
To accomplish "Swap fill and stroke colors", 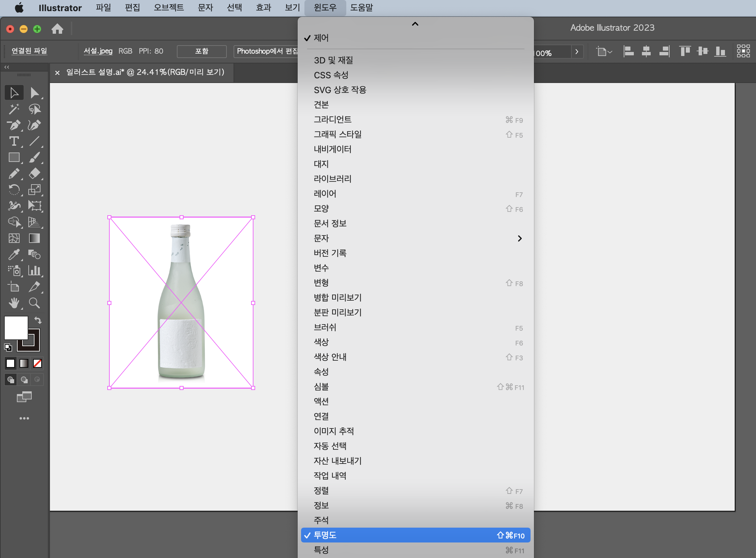I will [x=38, y=320].
